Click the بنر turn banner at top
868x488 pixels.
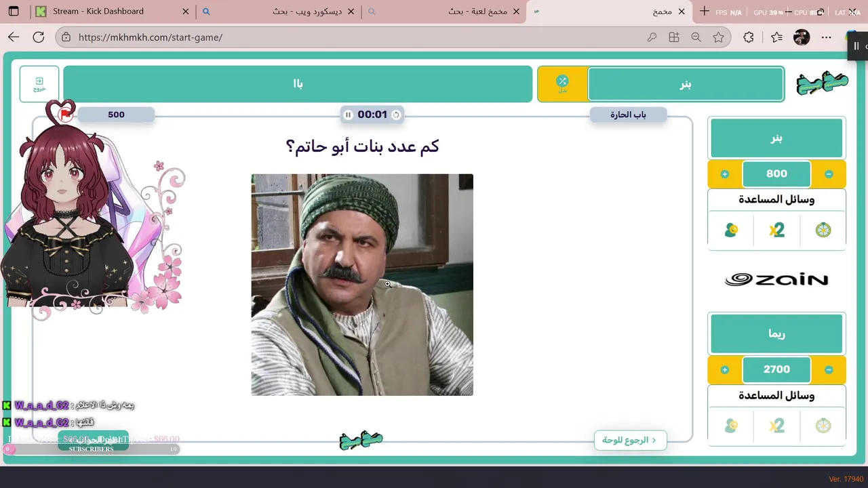[x=686, y=84]
